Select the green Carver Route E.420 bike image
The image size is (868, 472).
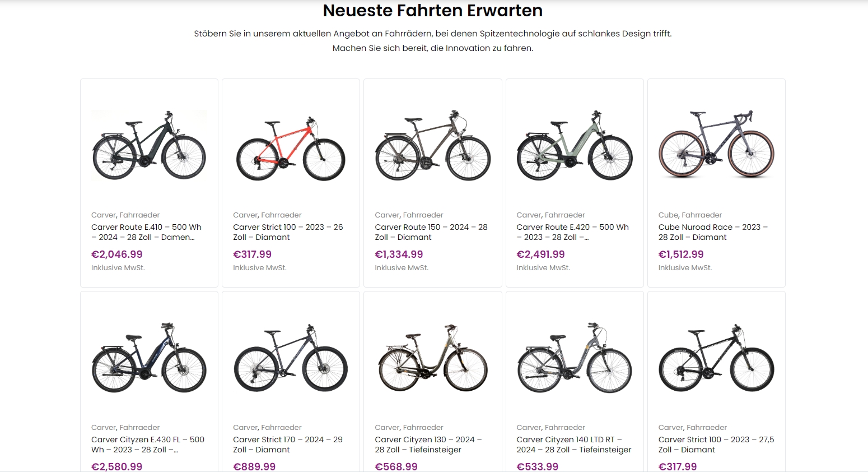(x=575, y=145)
